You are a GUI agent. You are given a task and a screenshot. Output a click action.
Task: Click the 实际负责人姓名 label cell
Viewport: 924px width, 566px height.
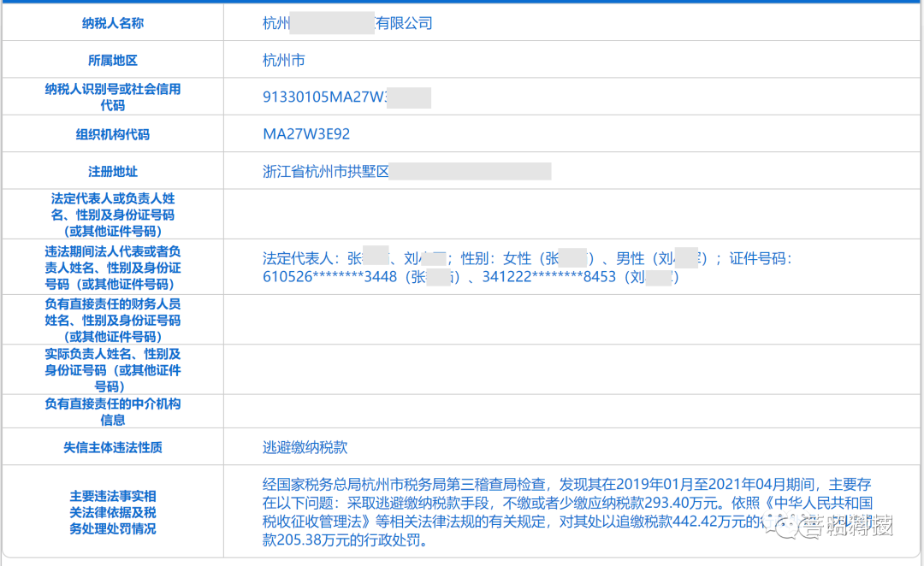tap(113, 370)
